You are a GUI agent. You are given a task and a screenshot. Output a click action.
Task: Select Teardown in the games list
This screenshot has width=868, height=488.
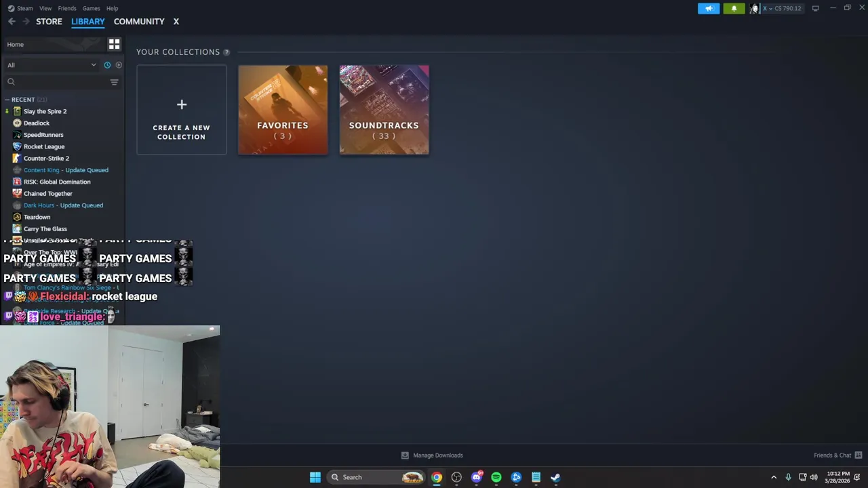click(37, 217)
